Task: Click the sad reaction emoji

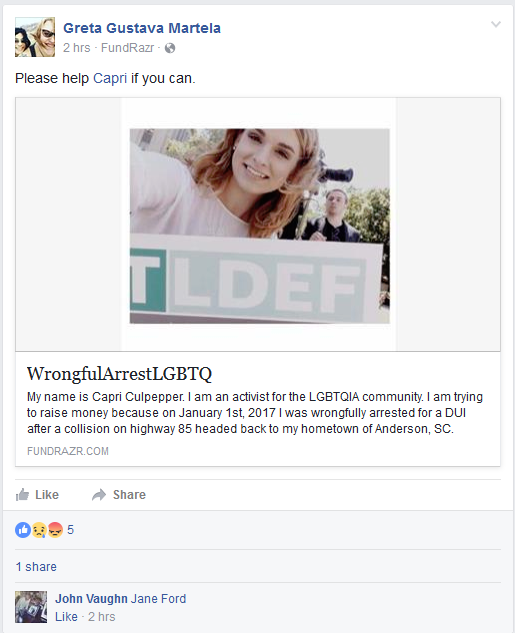Action: tap(39, 530)
